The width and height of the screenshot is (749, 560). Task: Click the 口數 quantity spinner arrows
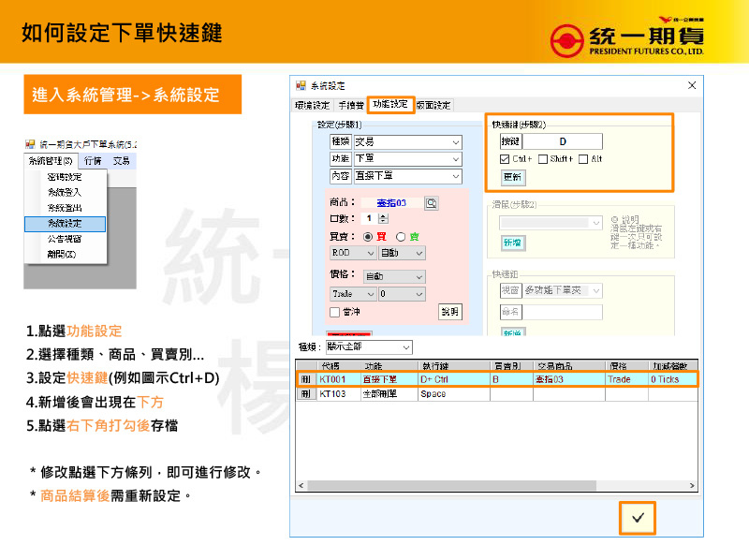383,218
